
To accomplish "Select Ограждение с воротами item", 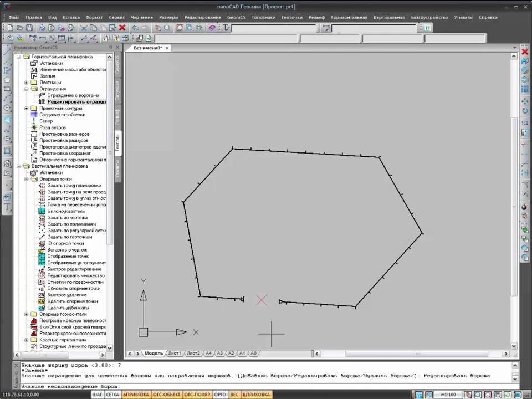I will (x=73, y=95).
